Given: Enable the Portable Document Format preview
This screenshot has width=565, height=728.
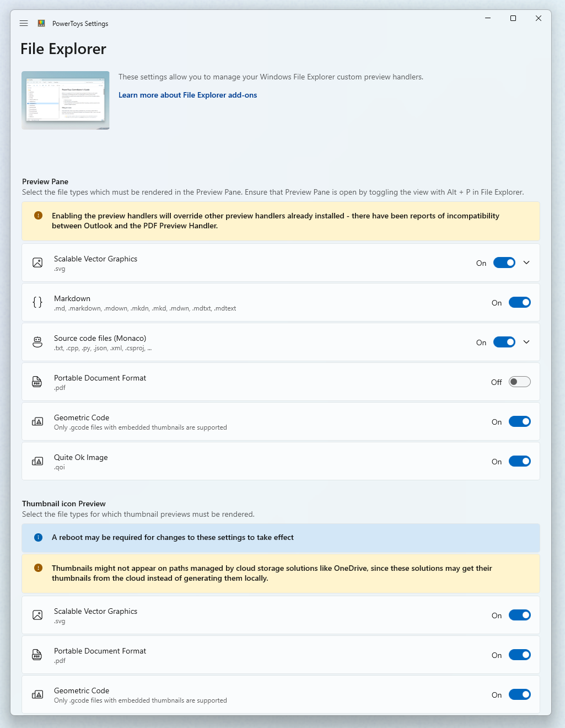Looking at the screenshot, I should (519, 382).
